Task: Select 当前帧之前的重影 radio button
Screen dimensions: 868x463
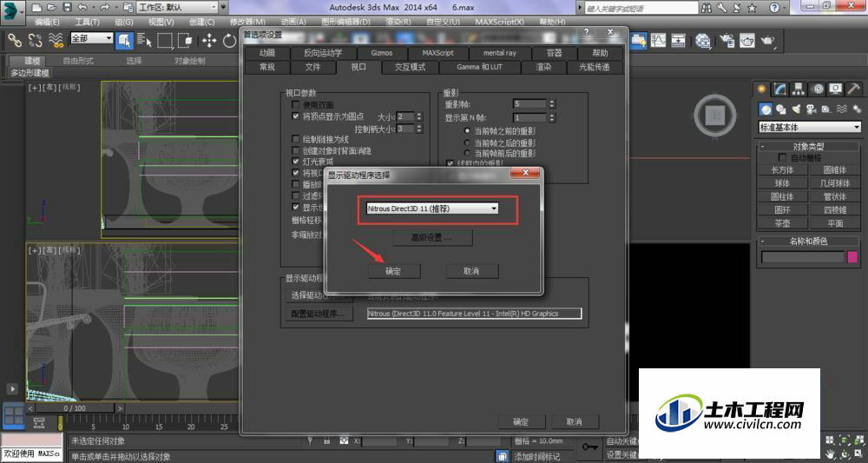Action: (x=467, y=131)
